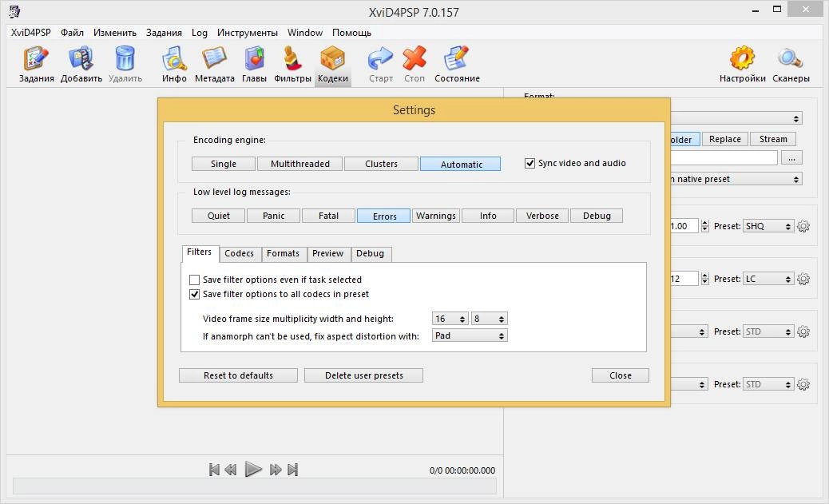Open the Pad aspect distortion dropdown
Viewport: 829px width, 504px height.
point(470,335)
